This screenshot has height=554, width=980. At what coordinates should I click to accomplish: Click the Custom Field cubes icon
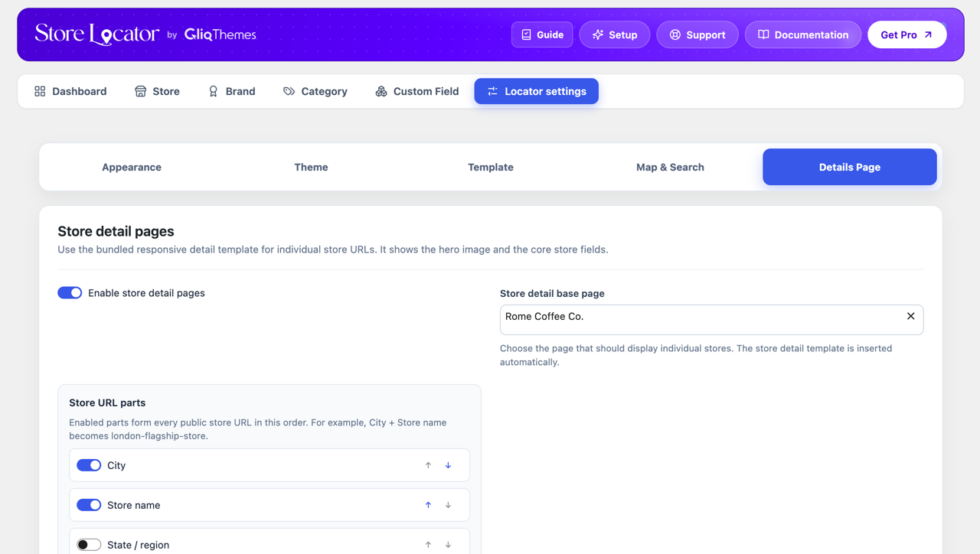[x=381, y=91]
